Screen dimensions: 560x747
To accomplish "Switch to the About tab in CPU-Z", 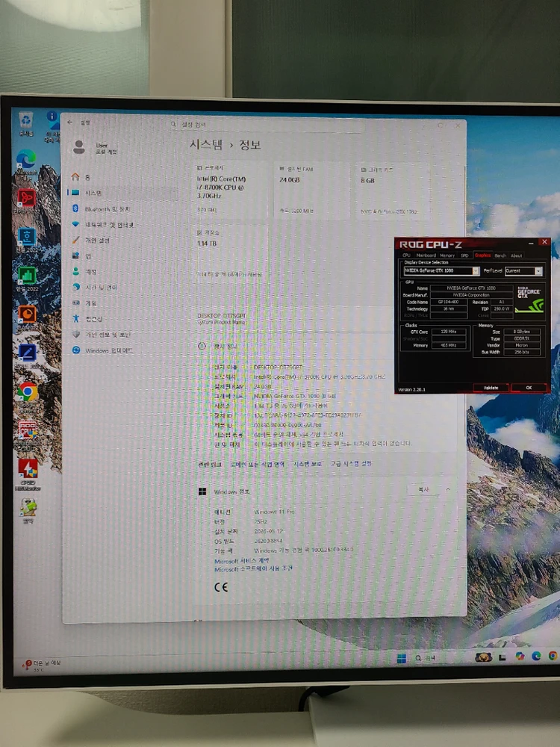I will (516, 255).
